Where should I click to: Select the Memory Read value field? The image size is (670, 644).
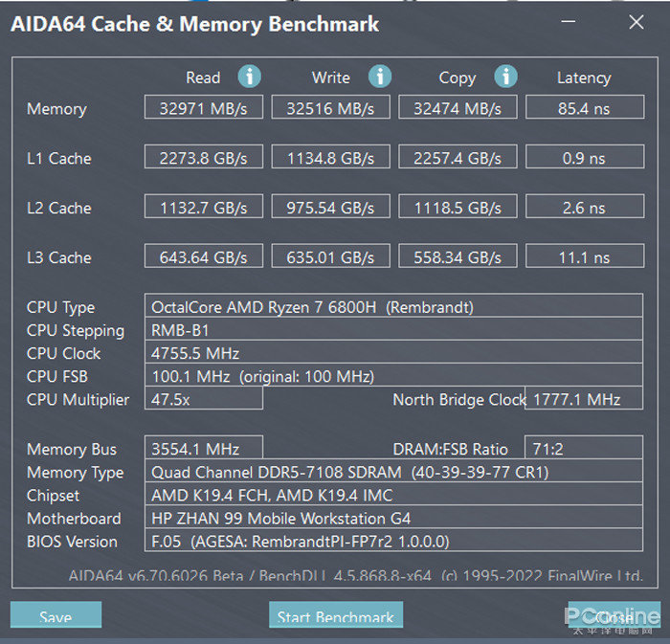(x=204, y=108)
